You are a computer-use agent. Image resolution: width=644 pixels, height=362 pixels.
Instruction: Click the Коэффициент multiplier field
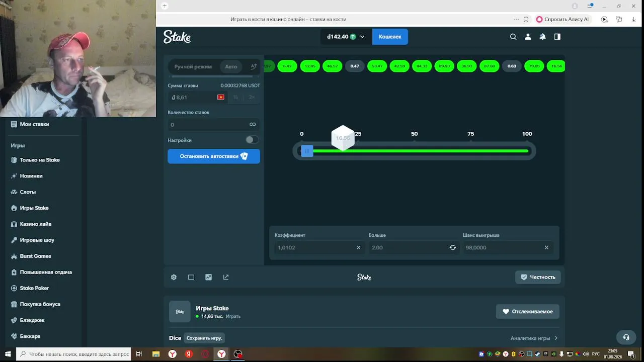click(x=319, y=247)
